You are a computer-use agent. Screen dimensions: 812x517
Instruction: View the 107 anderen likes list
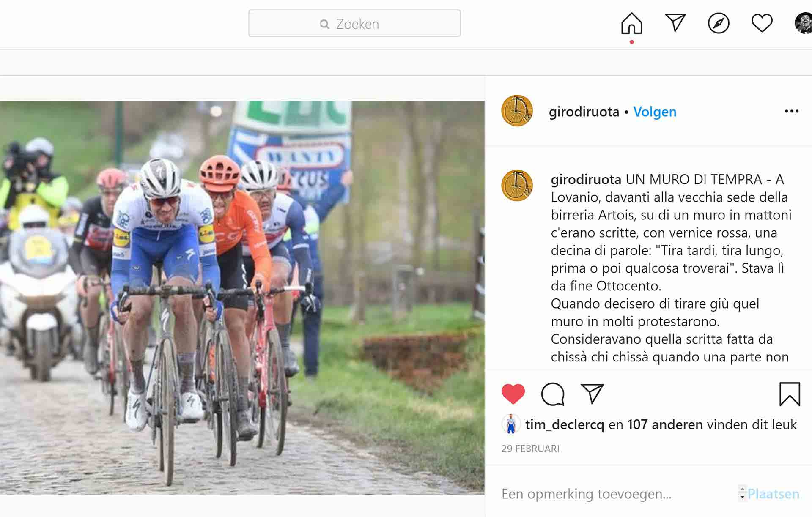click(x=665, y=424)
